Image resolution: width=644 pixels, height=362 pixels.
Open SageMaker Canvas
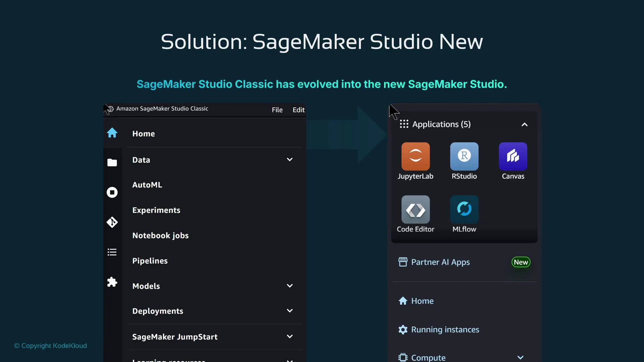click(513, 157)
